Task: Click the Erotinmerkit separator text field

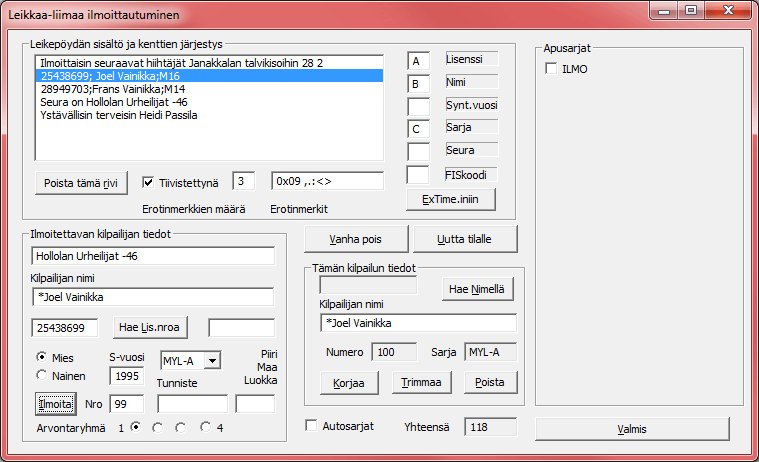Action: [327, 181]
